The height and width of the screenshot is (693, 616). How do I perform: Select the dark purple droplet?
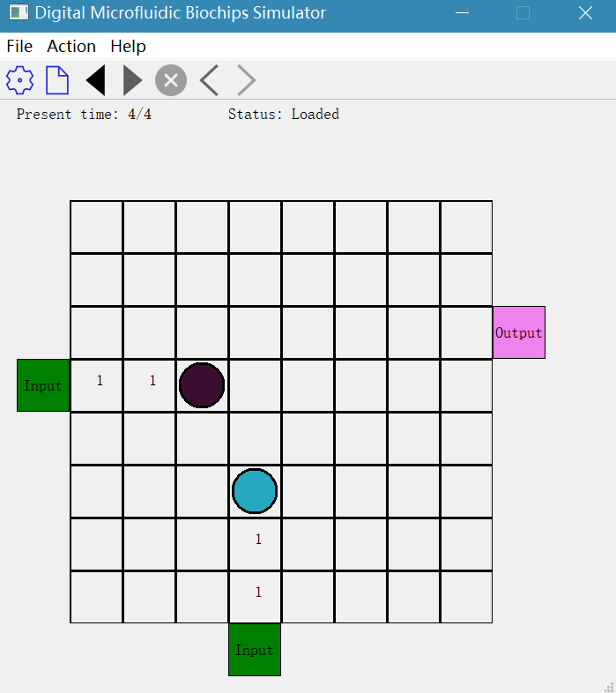click(202, 385)
